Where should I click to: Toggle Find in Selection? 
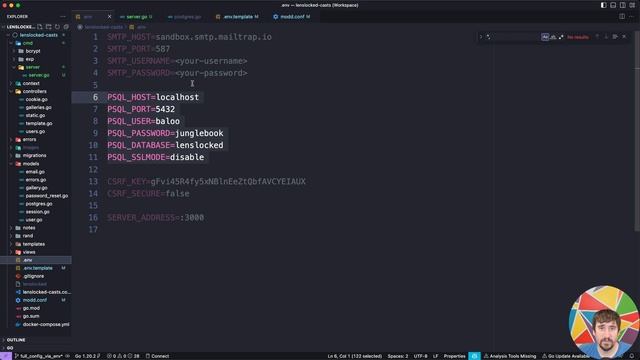pos(615,37)
